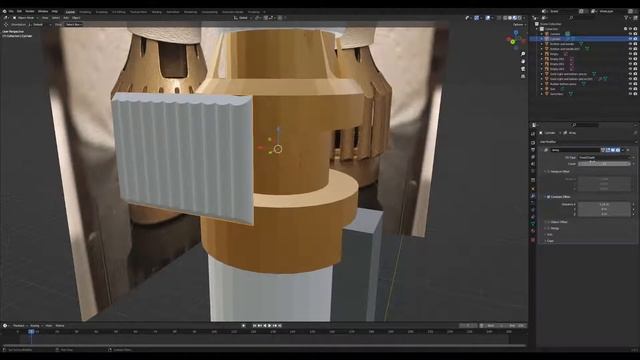Image resolution: width=640 pixels, height=360 pixels.
Task: Expand the Camera object in outliner
Action: [542, 33]
